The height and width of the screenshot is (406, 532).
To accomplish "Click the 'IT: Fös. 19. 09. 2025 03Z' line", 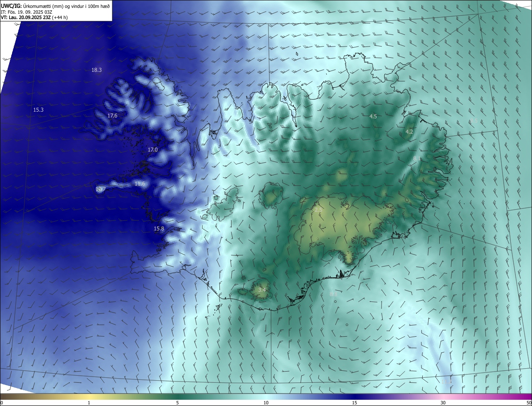I will pos(26,12).
